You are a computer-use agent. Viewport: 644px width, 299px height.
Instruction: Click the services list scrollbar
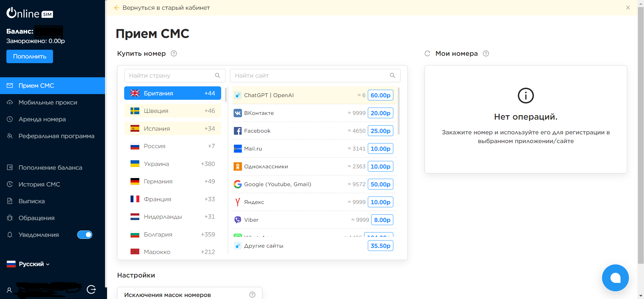tap(398, 111)
